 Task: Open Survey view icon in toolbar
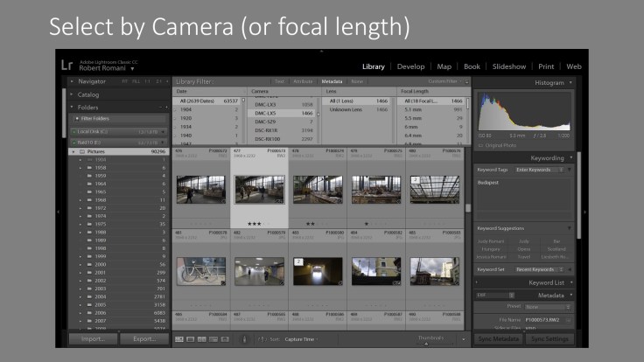click(x=214, y=338)
